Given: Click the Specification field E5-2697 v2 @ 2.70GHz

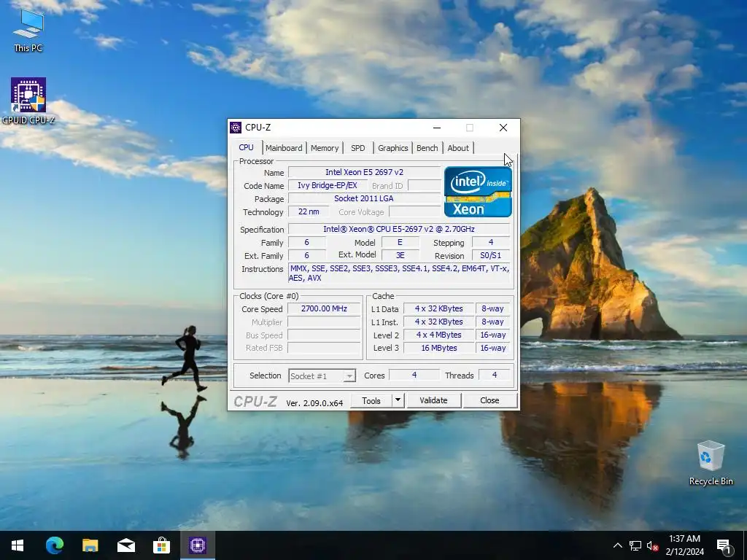Looking at the screenshot, I should click(399, 230).
